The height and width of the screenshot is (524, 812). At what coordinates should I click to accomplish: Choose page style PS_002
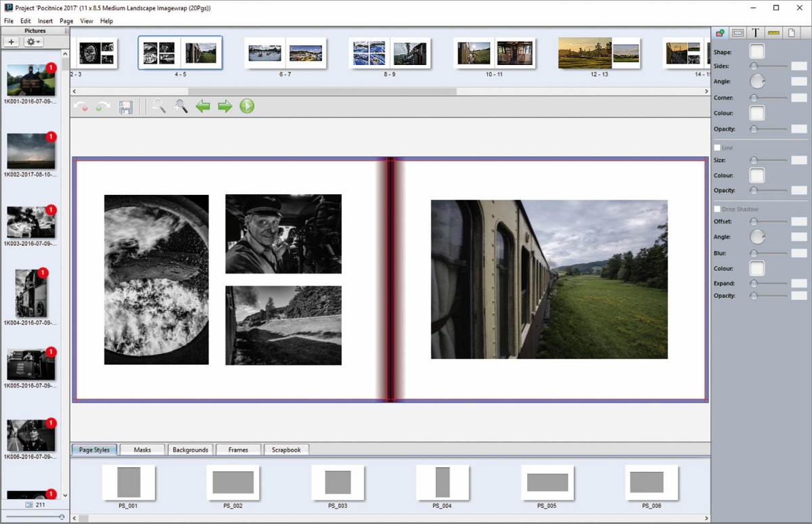click(233, 483)
